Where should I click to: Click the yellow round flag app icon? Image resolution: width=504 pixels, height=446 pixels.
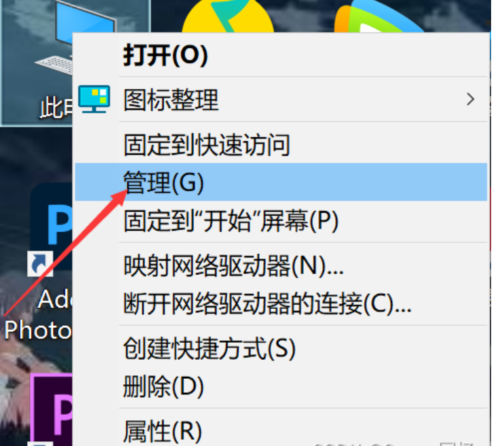click(x=227, y=16)
